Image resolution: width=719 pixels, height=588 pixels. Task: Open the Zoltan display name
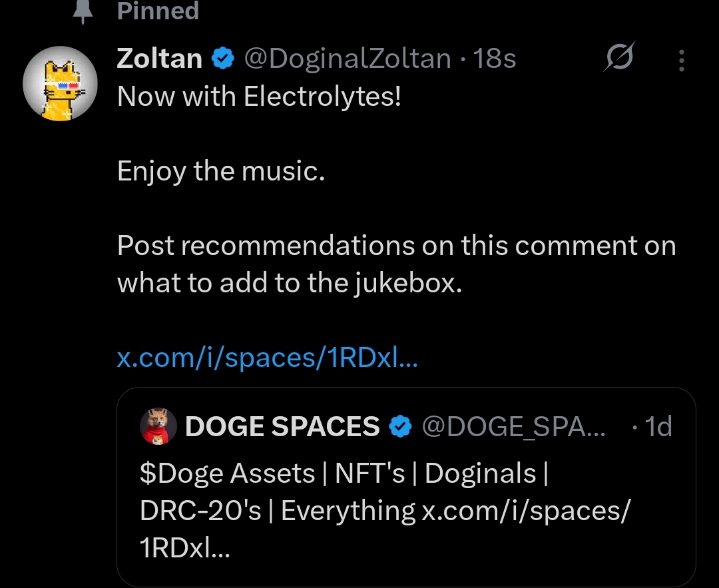tap(160, 59)
